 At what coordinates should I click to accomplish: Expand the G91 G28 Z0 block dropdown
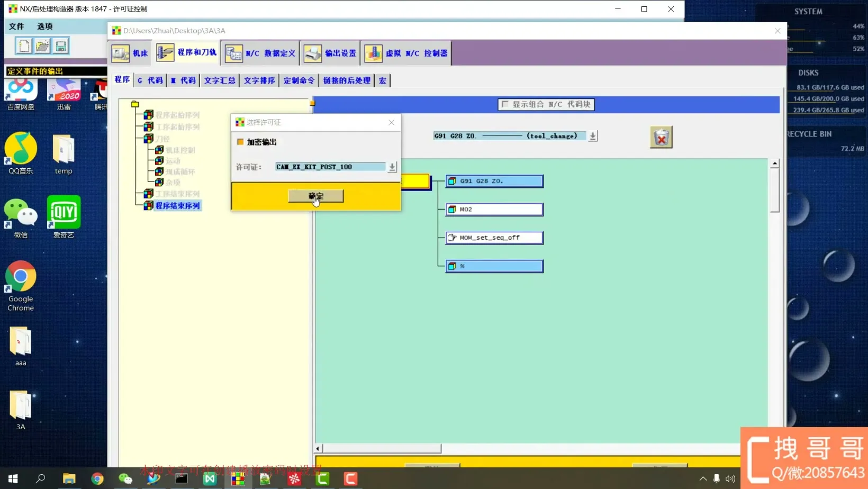pyautogui.click(x=593, y=136)
